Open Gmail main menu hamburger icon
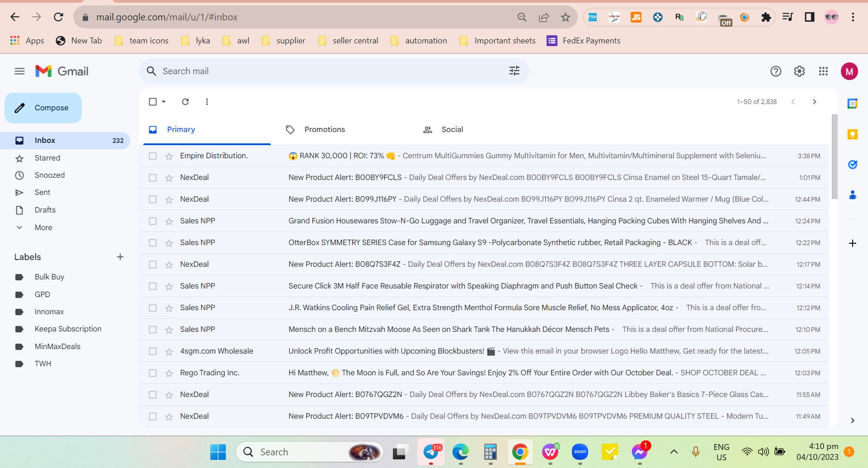 [19, 71]
